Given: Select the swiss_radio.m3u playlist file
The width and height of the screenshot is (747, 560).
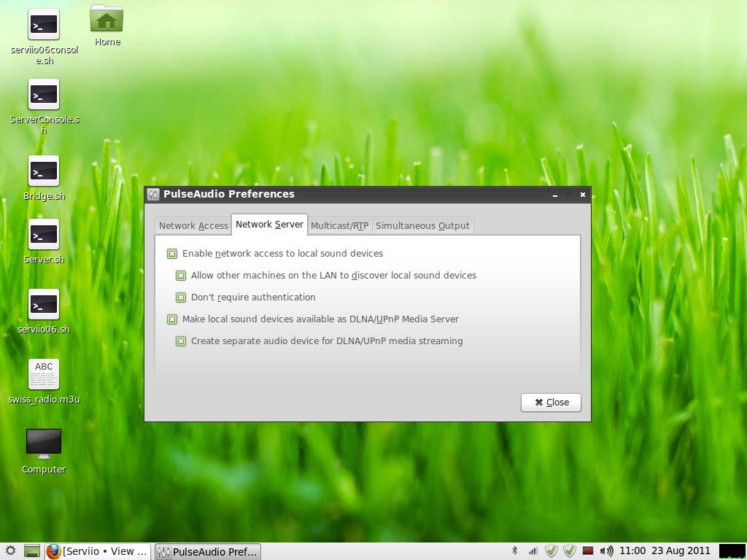Looking at the screenshot, I should (44, 375).
